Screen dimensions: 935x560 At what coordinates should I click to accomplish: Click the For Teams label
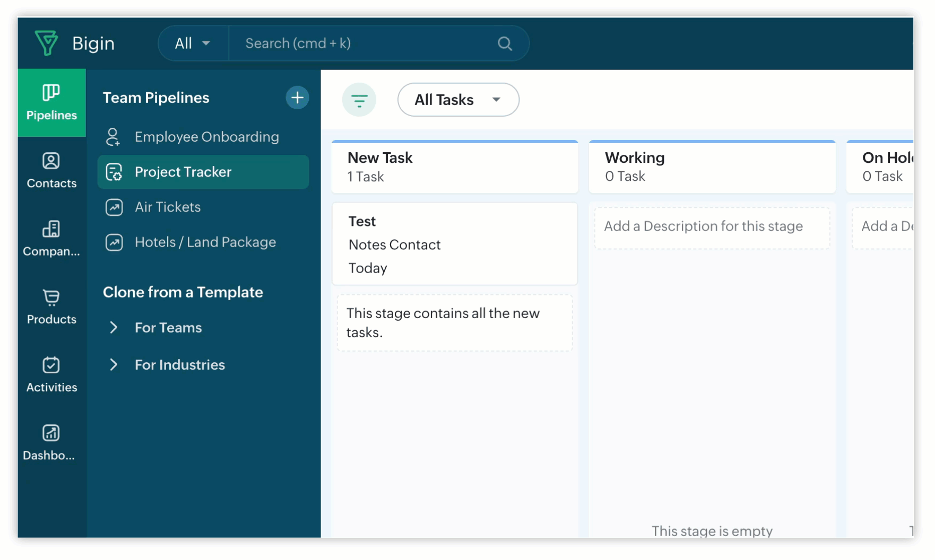pos(168,328)
